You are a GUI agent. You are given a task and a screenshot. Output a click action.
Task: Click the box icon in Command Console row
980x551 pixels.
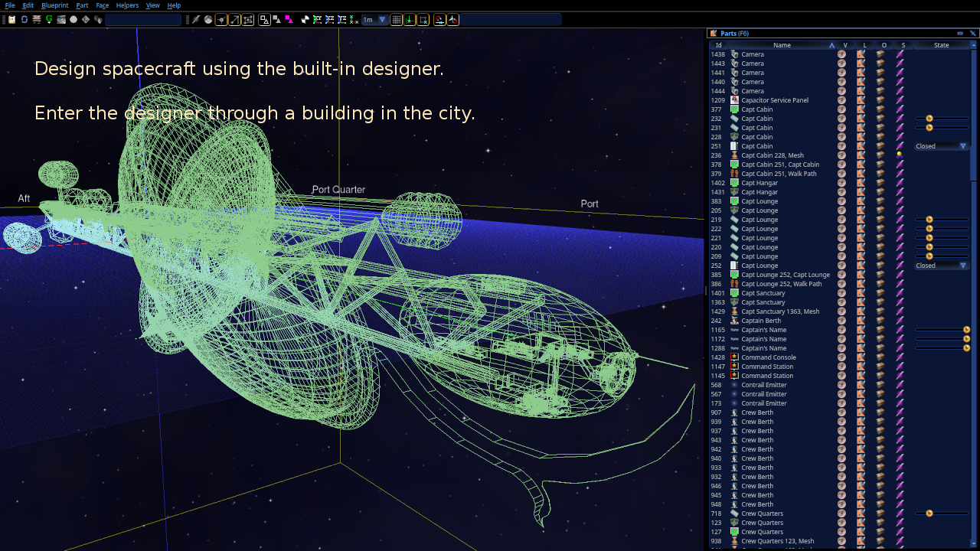[x=880, y=357]
